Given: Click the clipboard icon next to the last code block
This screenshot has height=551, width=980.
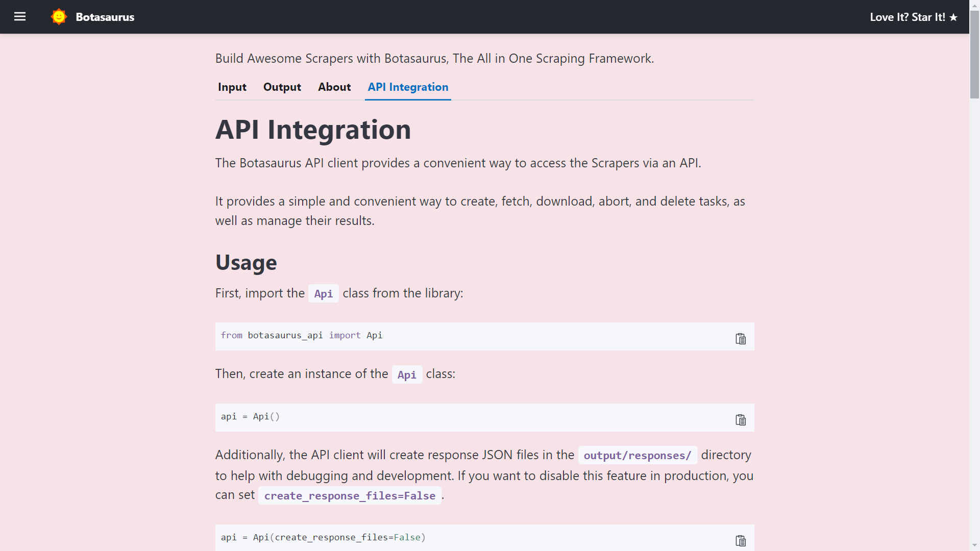Looking at the screenshot, I should point(741,541).
